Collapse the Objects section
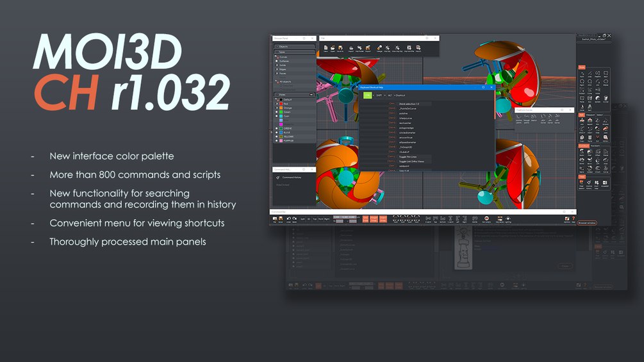Viewport: 644px width, 362px height. pyautogui.click(x=294, y=47)
